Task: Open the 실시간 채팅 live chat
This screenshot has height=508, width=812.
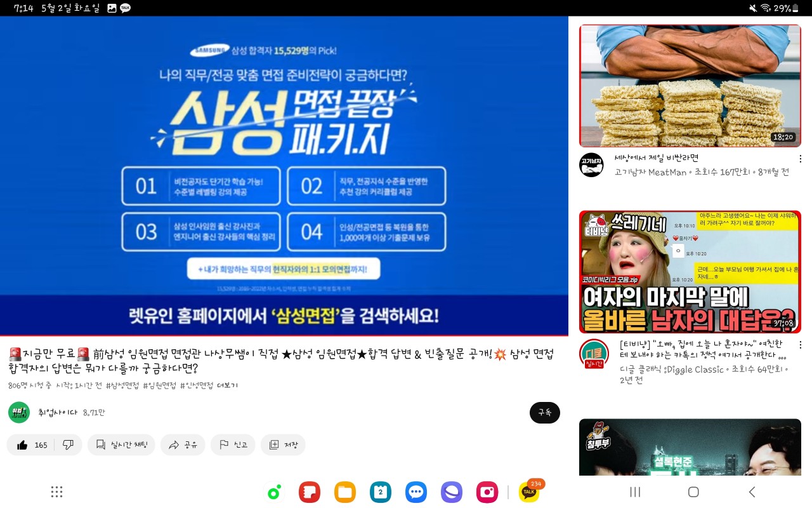Action: pos(121,445)
